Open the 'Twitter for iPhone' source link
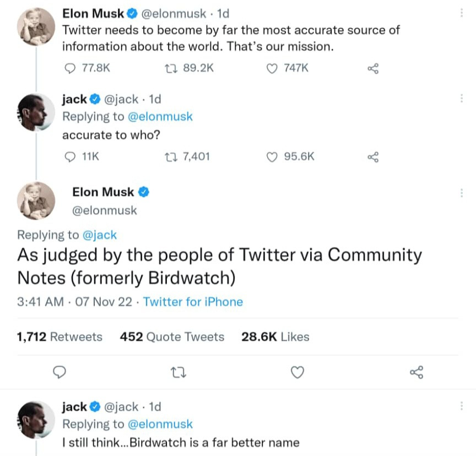Screen dimensions: 476x456 point(193,302)
